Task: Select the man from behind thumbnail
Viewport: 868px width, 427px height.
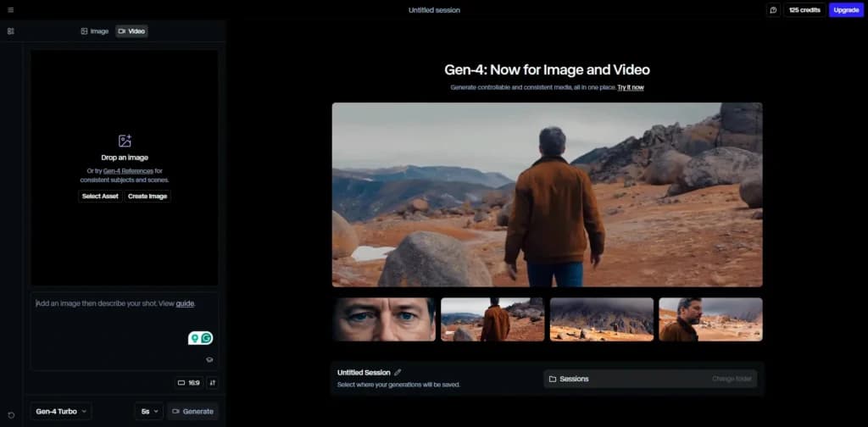Action: 492,319
